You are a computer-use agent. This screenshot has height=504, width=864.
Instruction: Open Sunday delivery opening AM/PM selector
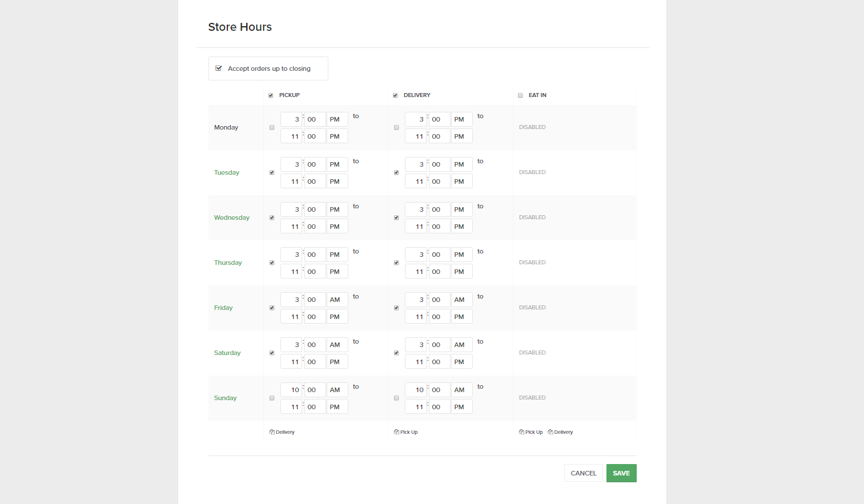click(461, 390)
